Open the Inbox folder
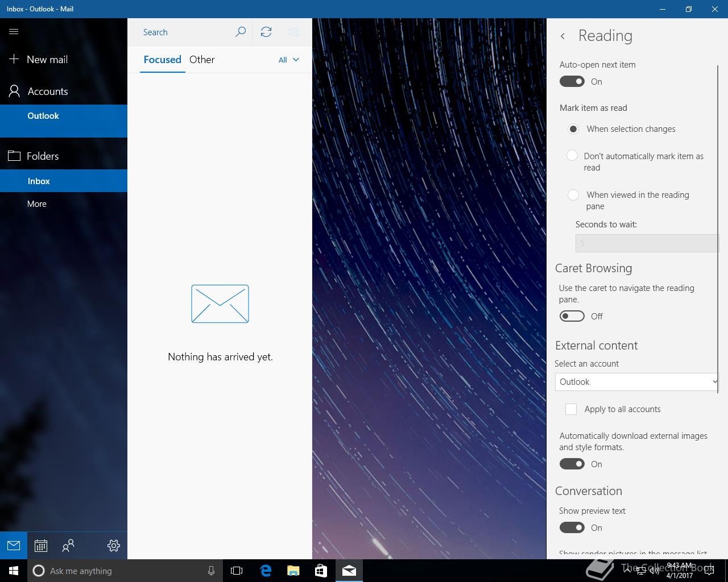The height and width of the screenshot is (582, 728). tap(64, 181)
